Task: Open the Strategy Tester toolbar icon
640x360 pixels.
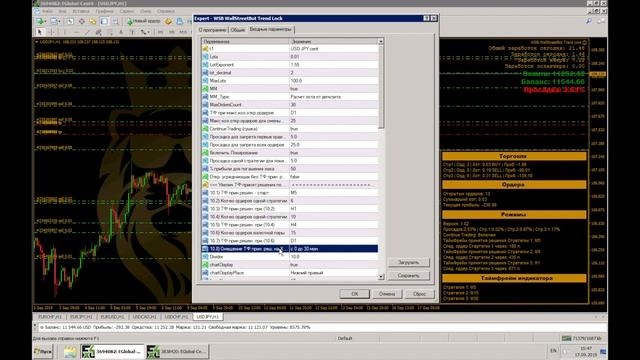Action: 116,21
